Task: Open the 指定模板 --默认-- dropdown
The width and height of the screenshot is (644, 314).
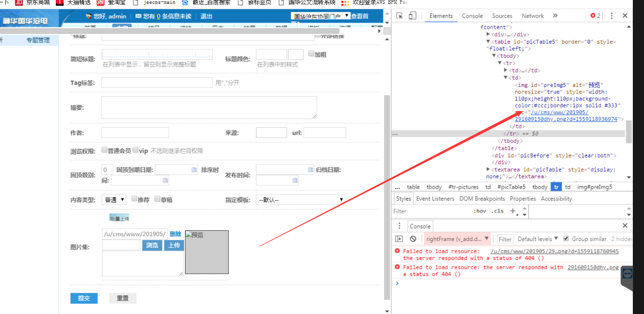Action: coord(300,200)
